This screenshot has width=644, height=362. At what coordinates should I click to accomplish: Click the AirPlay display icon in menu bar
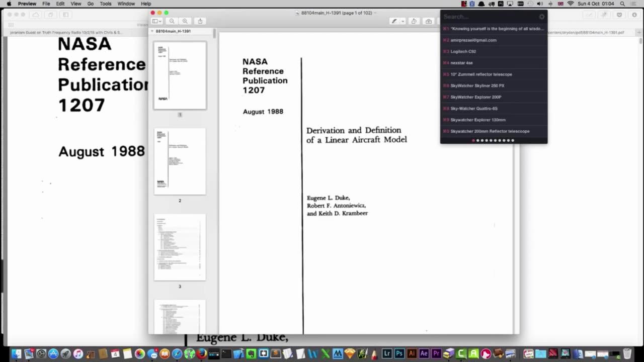tap(510, 4)
